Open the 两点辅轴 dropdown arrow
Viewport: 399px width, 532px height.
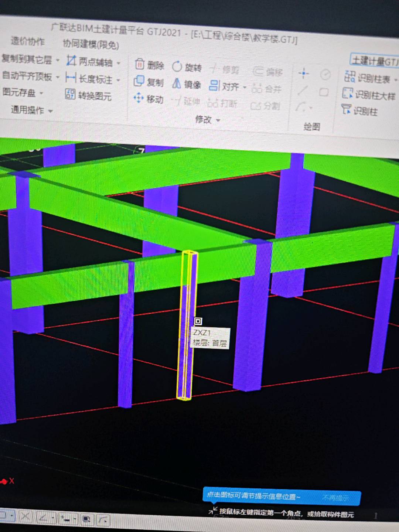118,62
